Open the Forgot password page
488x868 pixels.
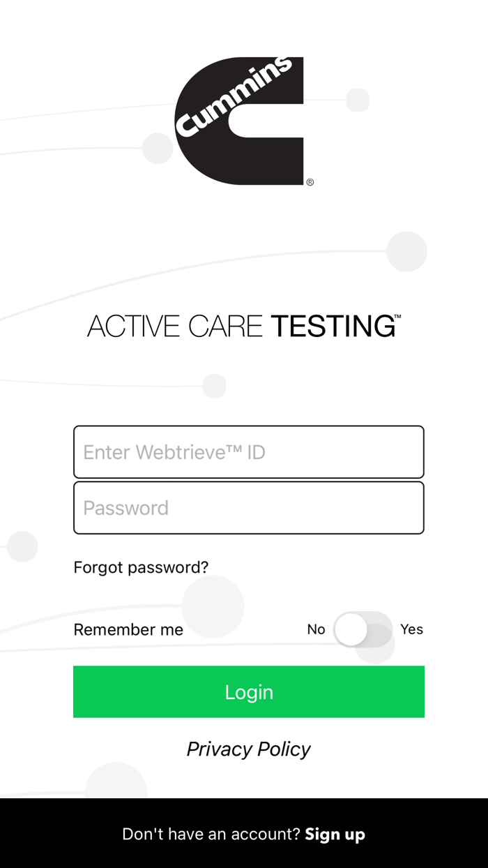[140, 567]
